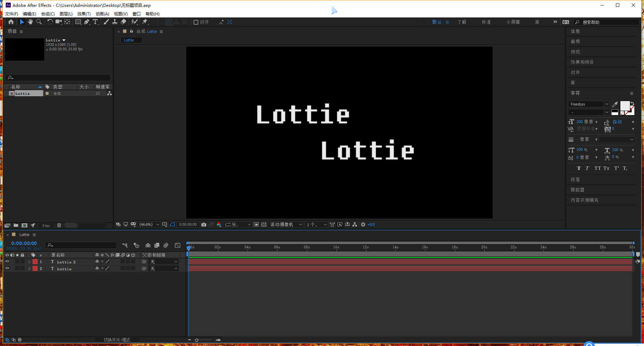The image size is (644, 346).
Task: Select the Horizontal Type tool
Action: [x=95, y=22]
